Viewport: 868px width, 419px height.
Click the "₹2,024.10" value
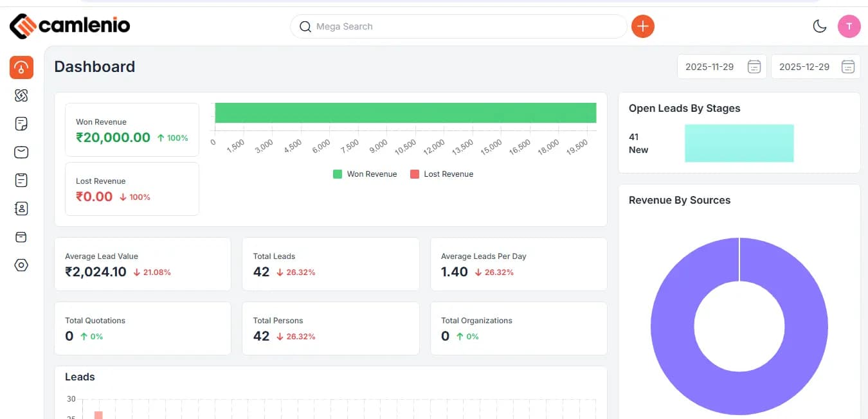pos(96,272)
